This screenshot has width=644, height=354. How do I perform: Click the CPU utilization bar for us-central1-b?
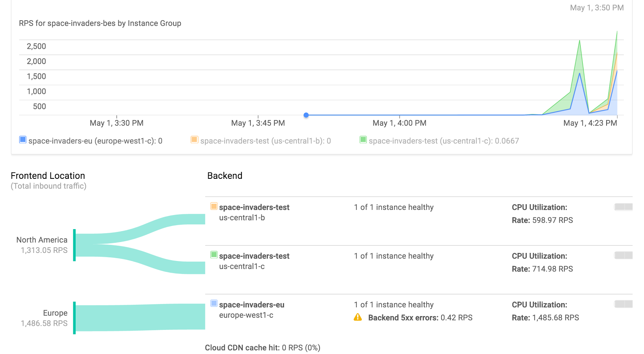pos(623,207)
